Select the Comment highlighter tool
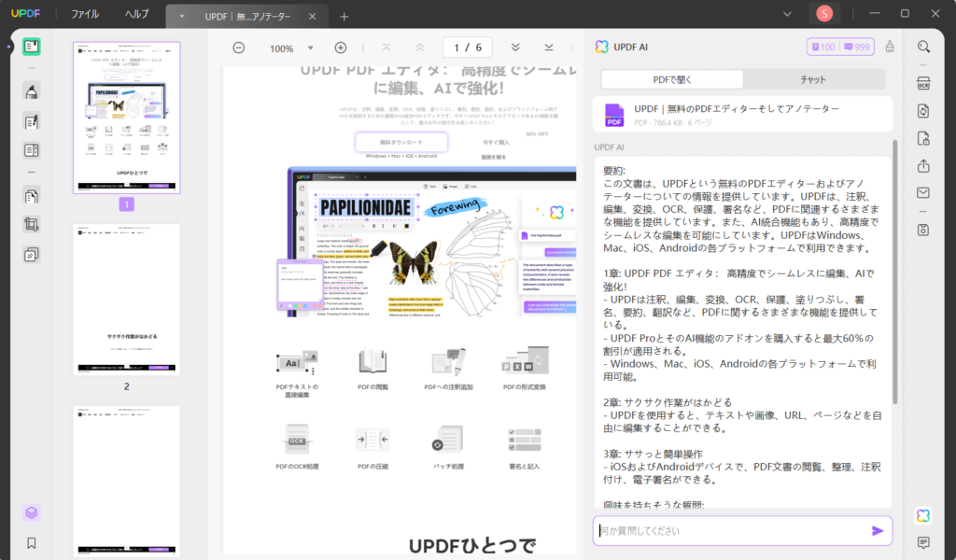956x560 pixels. [x=31, y=92]
